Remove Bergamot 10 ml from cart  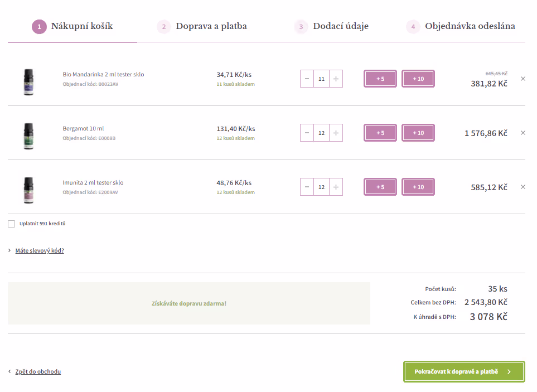click(523, 133)
